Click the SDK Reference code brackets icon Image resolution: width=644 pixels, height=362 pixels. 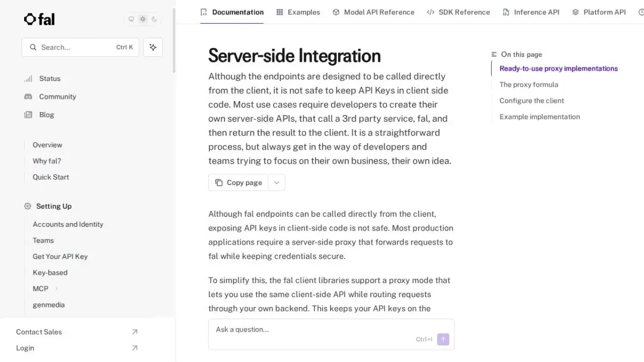coord(430,12)
